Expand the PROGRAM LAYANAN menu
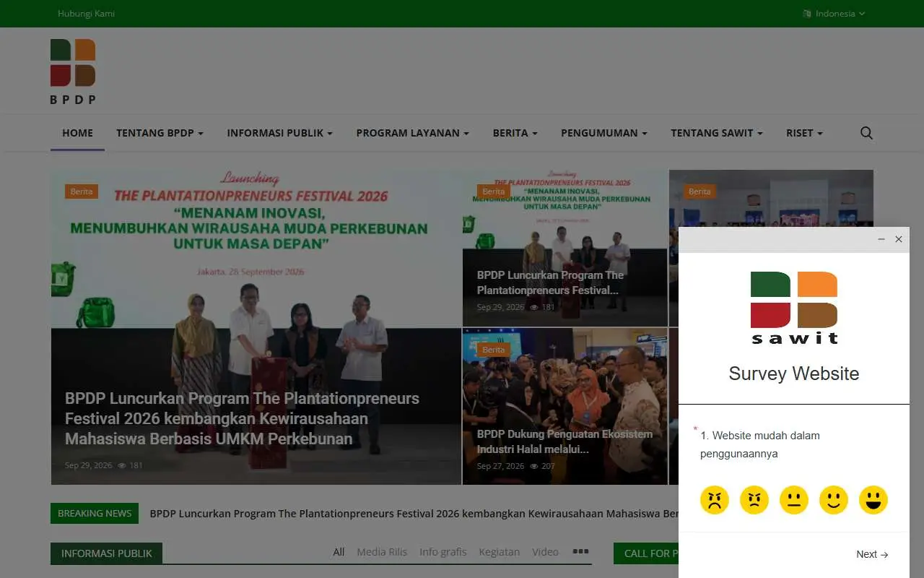 pyautogui.click(x=412, y=133)
